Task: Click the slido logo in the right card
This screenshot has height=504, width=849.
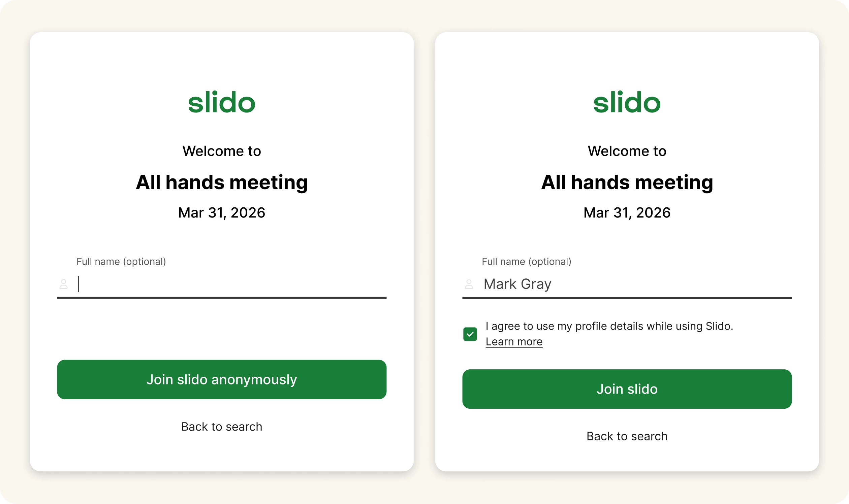Action: pyautogui.click(x=627, y=102)
